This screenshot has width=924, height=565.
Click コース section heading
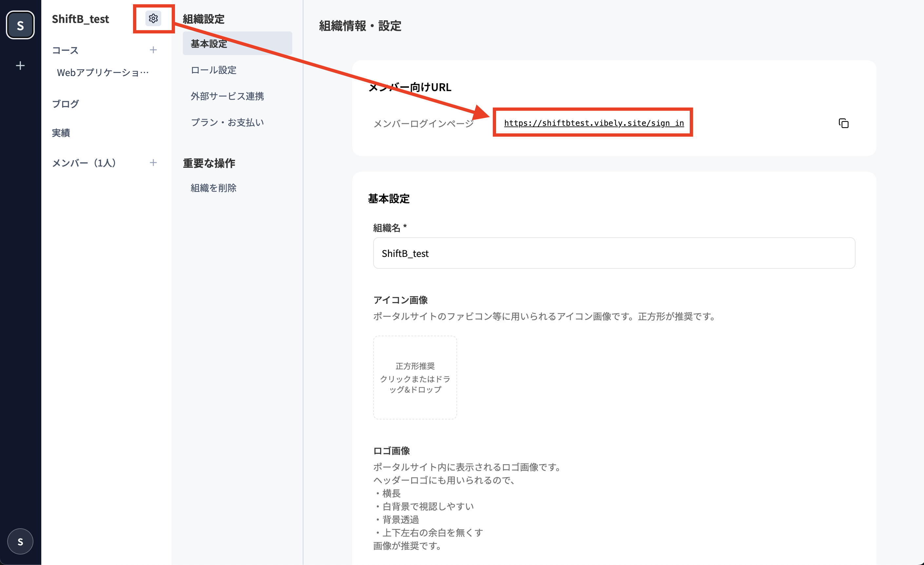65,50
